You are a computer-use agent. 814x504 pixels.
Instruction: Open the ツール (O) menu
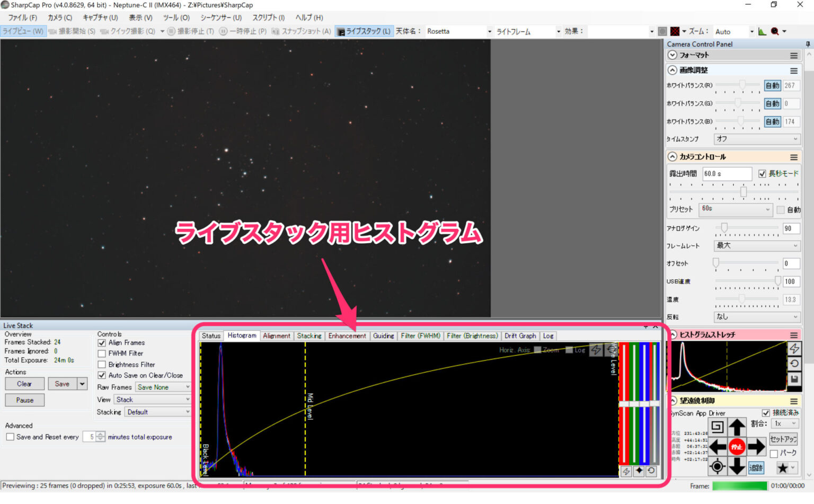click(176, 17)
